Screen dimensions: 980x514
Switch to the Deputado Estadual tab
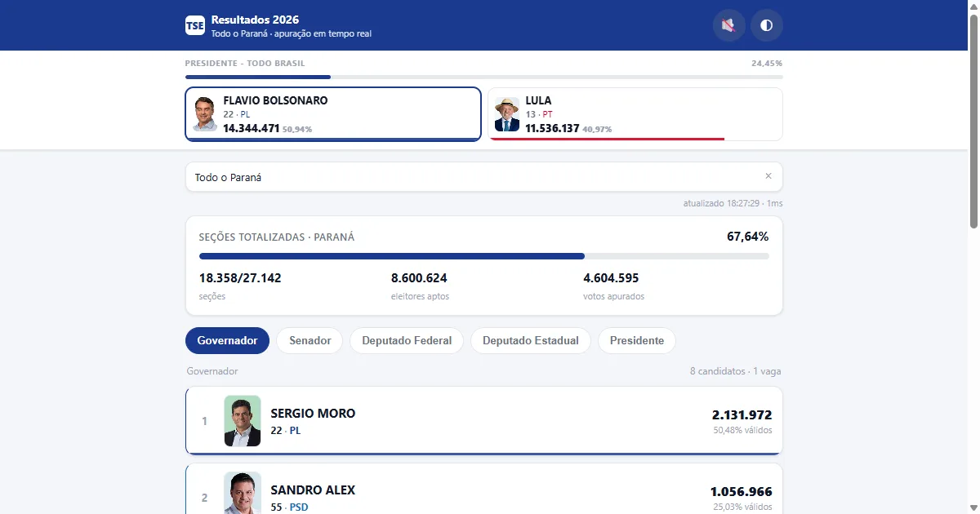[531, 340]
